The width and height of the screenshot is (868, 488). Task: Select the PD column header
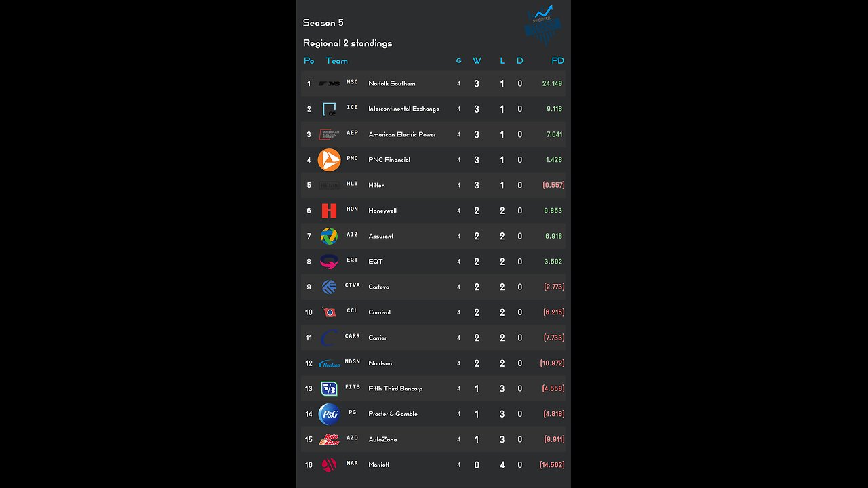click(557, 61)
